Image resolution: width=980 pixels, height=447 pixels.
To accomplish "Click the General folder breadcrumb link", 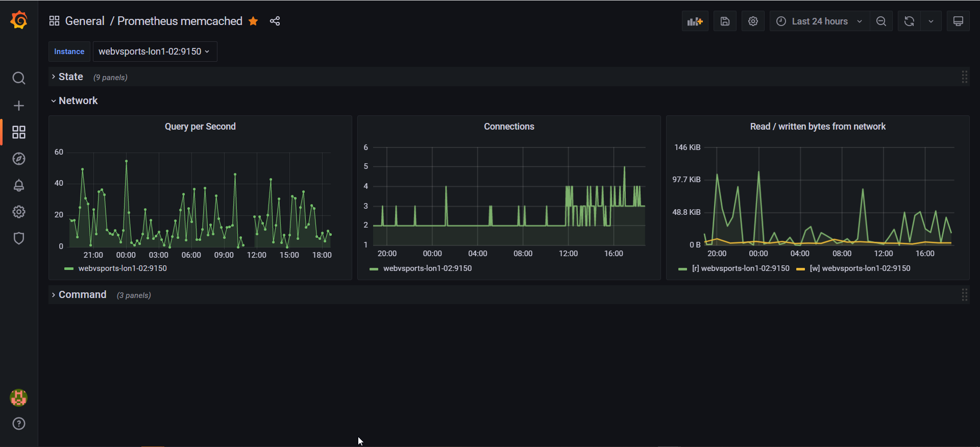I will tap(85, 21).
